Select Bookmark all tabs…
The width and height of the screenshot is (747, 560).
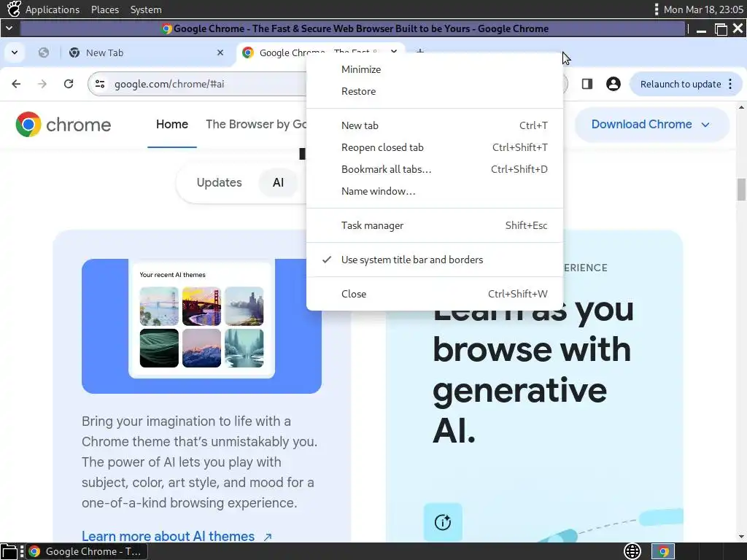pyautogui.click(x=435, y=169)
